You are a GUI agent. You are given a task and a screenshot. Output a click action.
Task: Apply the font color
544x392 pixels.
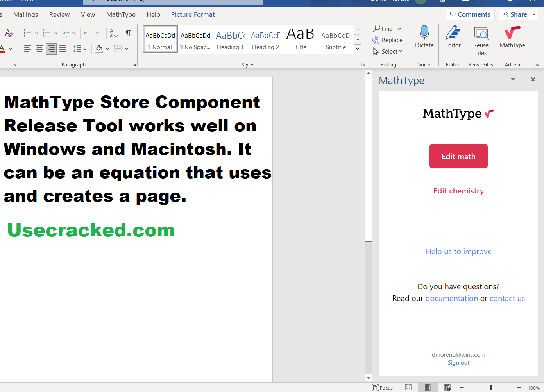click(x=2, y=49)
